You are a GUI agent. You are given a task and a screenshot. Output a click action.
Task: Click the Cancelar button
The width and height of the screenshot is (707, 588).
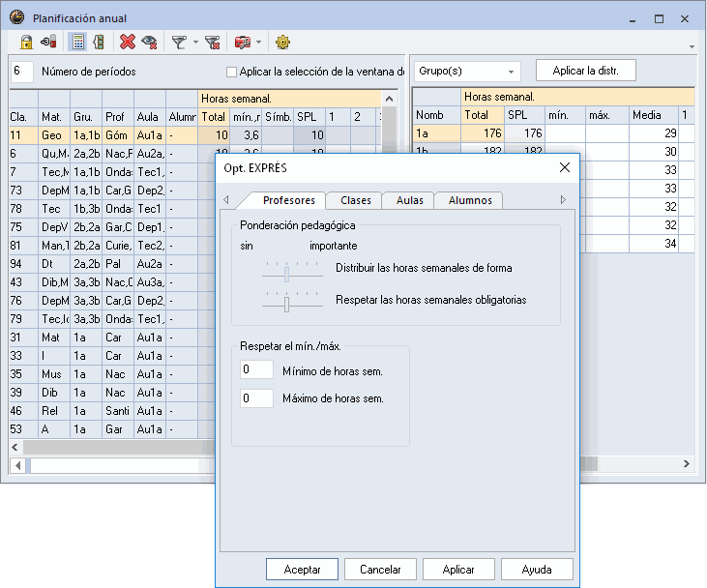[380, 569]
